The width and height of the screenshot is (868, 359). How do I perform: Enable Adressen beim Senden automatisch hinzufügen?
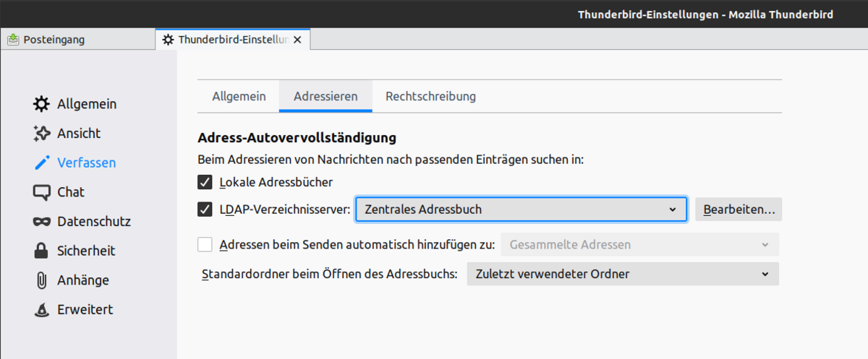205,245
